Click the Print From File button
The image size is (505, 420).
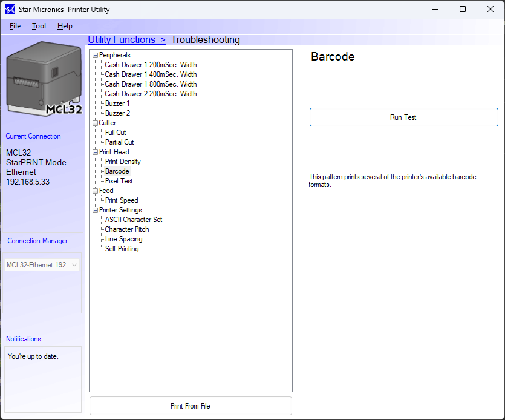tap(191, 406)
